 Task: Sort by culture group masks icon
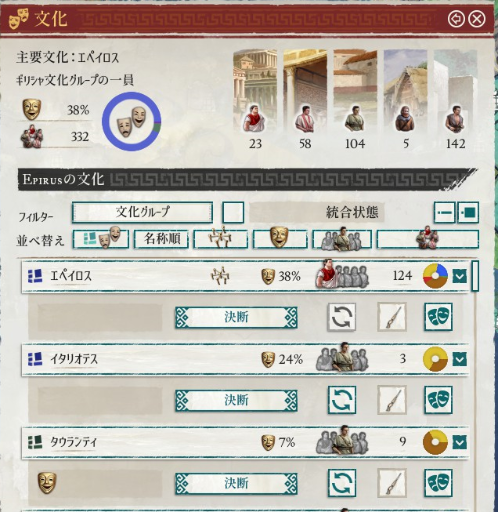[x=101, y=239]
